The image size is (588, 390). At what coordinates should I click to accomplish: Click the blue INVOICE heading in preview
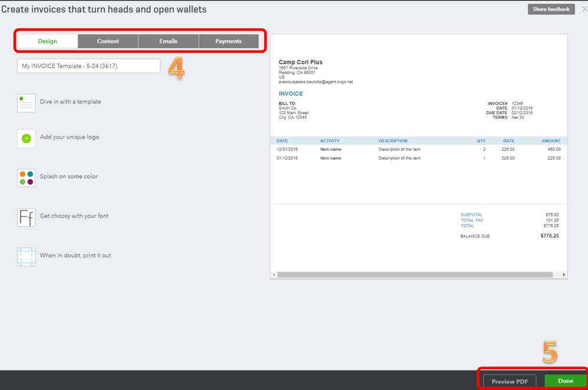click(291, 94)
